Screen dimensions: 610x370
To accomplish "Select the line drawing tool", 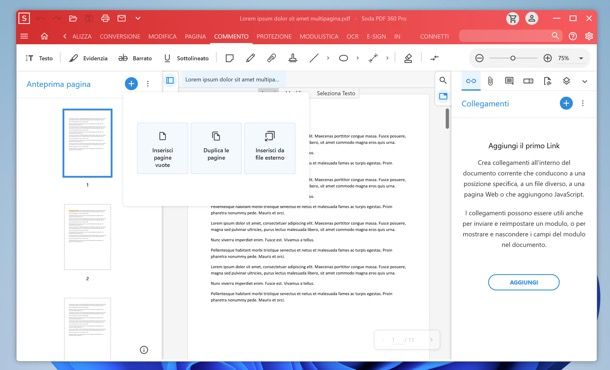I will pyautogui.click(x=314, y=58).
